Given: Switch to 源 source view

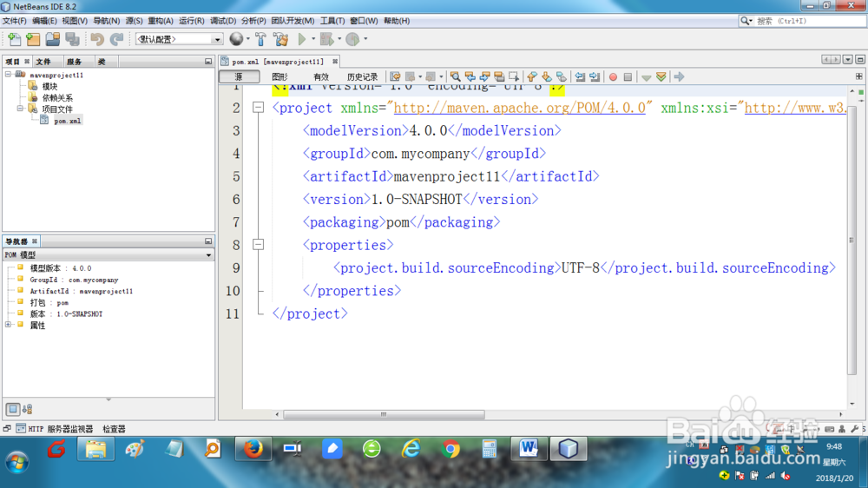Looking at the screenshot, I should [239, 77].
